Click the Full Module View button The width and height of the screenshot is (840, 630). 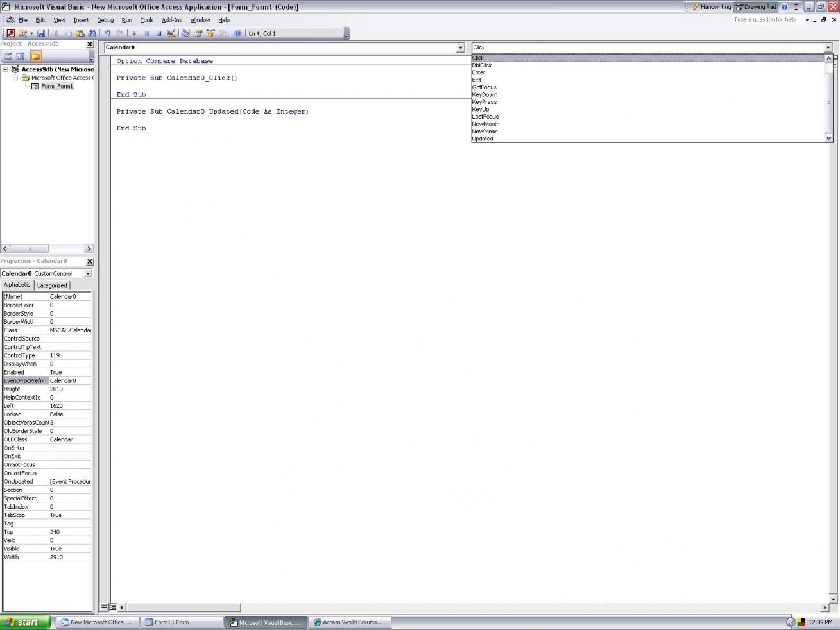[112, 607]
